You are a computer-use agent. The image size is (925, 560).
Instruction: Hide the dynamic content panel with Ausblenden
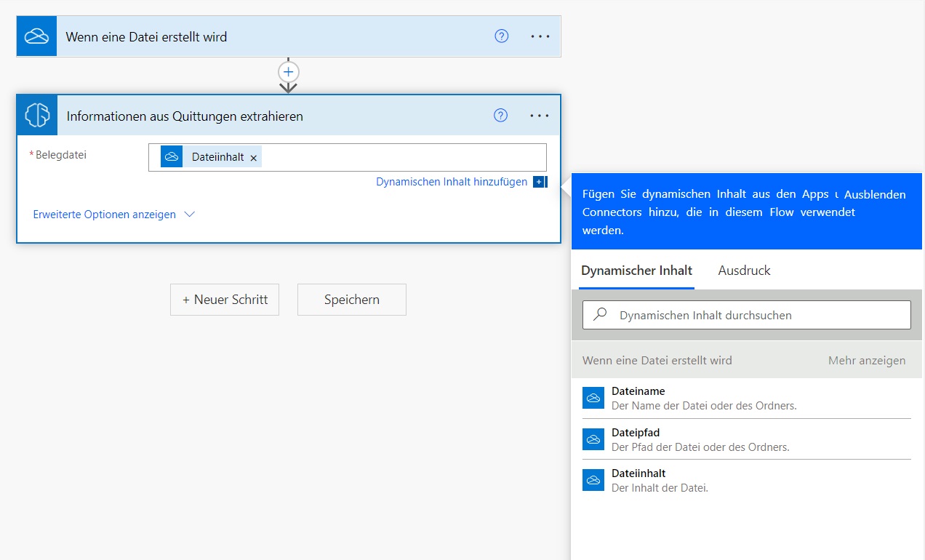click(x=875, y=195)
